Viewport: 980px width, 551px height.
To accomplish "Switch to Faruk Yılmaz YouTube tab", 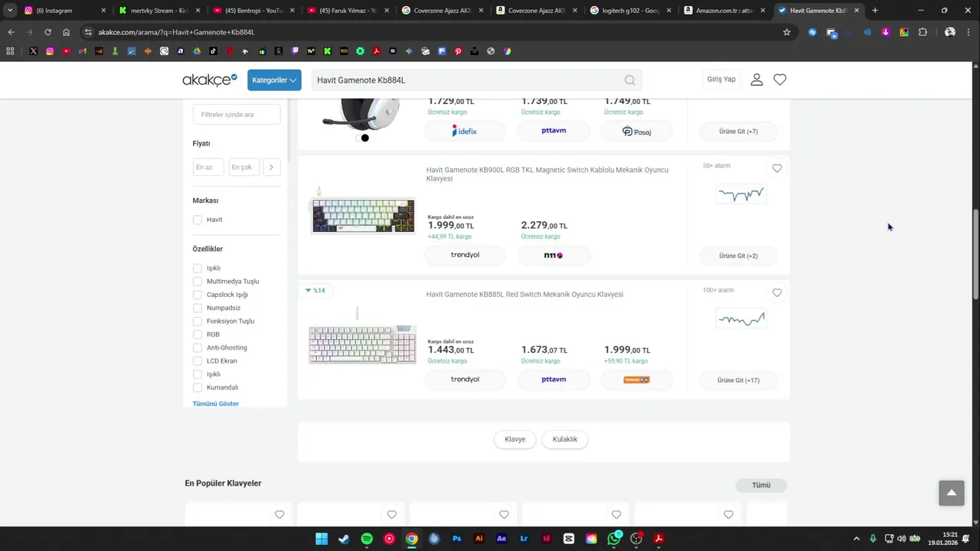I will (x=348, y=11).
